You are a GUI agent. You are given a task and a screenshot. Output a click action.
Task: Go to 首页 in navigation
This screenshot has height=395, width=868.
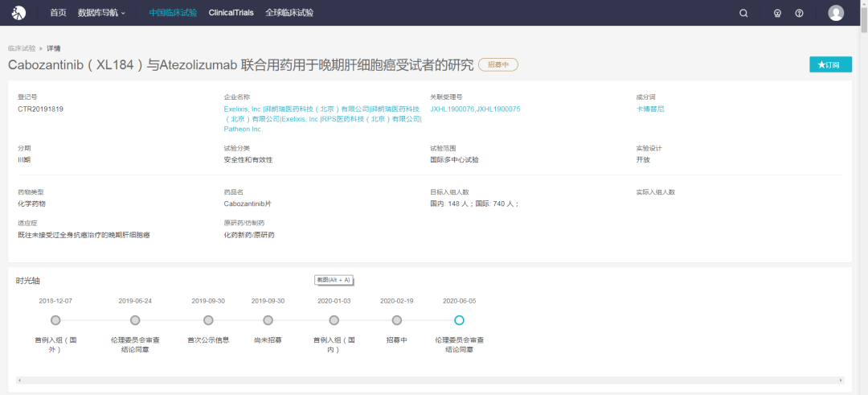click(58, 13)
